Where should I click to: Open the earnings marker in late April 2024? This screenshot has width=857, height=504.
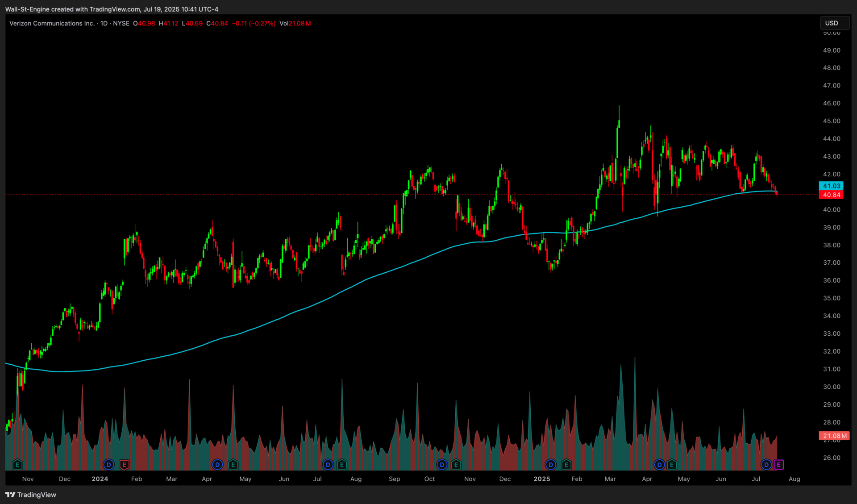pyautogui.click(x=233, y=465)
